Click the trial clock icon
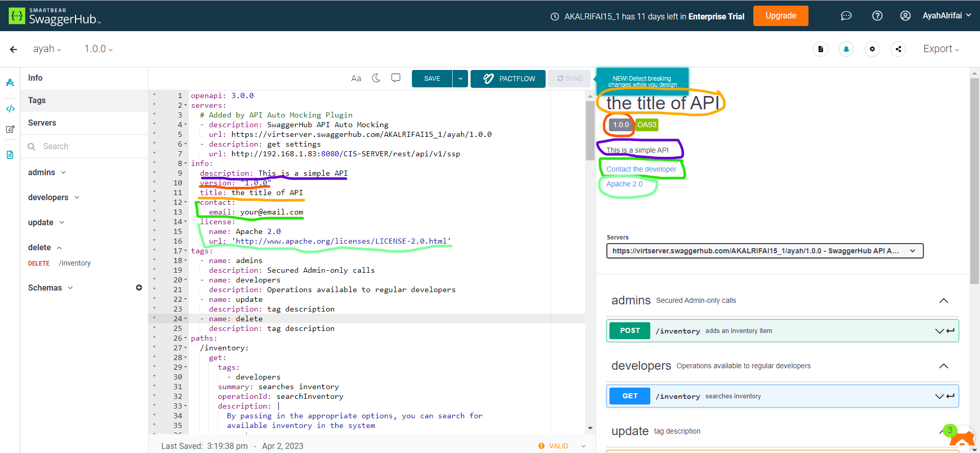 pos(555,16)
